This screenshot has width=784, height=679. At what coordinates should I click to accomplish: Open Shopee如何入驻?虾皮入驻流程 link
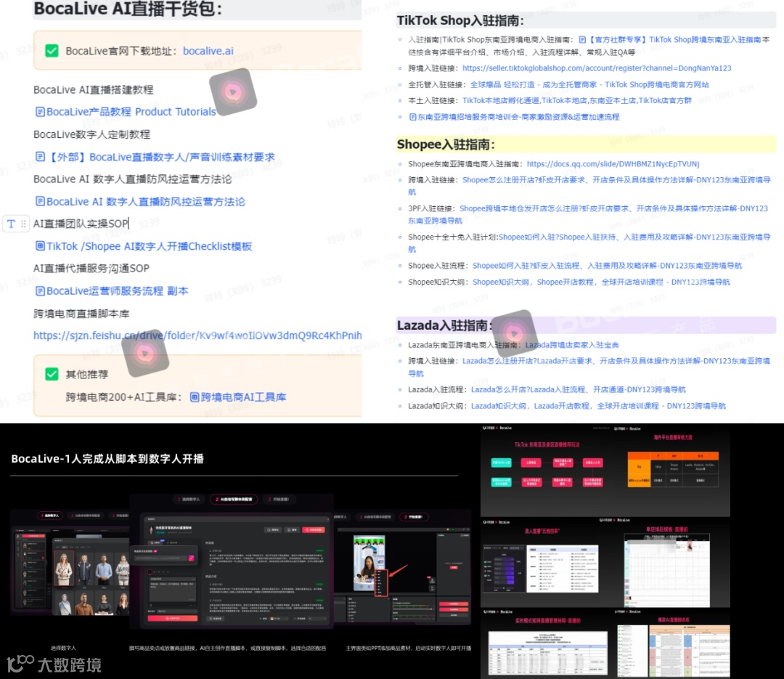[607, 266]
